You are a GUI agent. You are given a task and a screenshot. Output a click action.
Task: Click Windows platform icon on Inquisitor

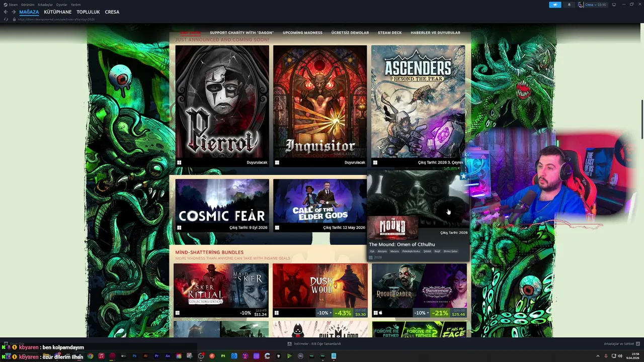277,162
